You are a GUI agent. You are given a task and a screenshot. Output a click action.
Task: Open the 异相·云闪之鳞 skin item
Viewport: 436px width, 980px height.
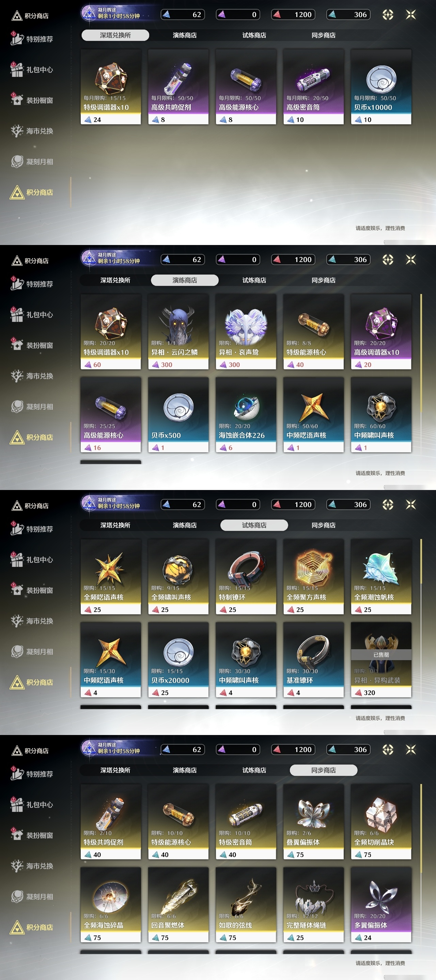pos(178,332)
